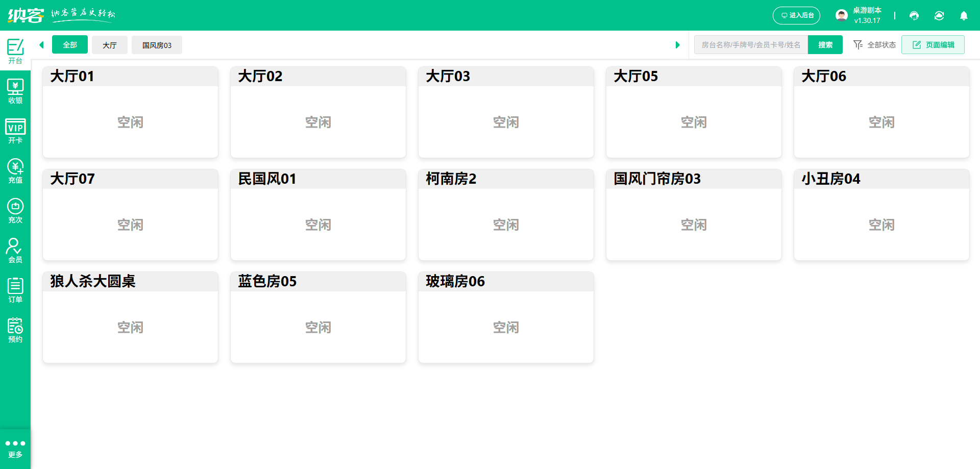Select the 国风房03 tab

tap(157, 45)
